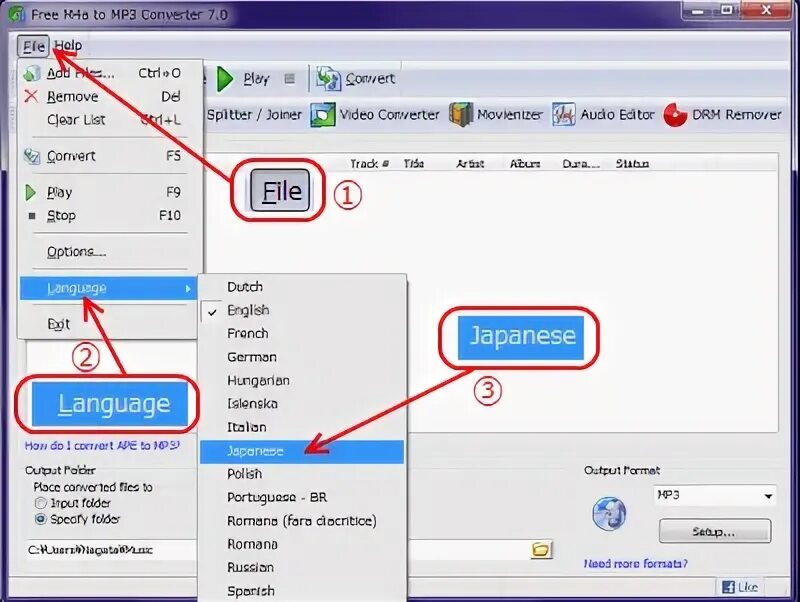This screenshot has height=602, width=800.
Task: Select Remove in the File menu
Action: tap(110, 96)
